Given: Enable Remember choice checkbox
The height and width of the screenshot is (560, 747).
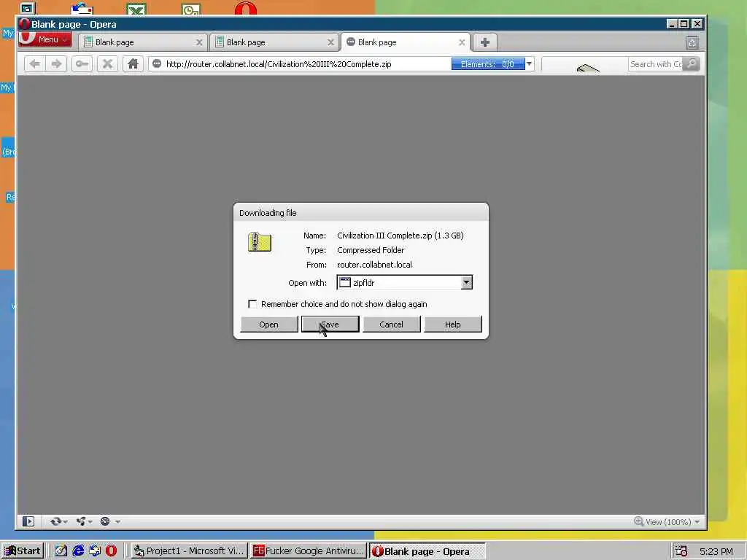Looking at the screenshot, I should tap(252, 304).
